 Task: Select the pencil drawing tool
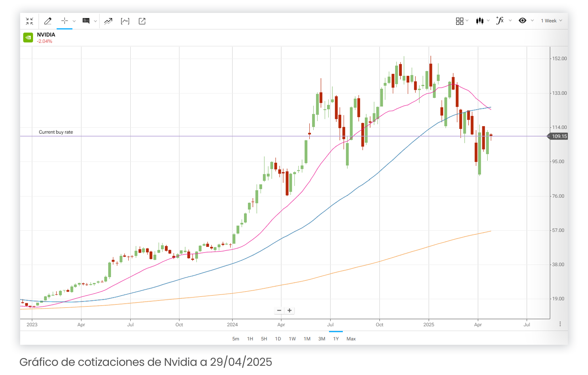point(48,21)
